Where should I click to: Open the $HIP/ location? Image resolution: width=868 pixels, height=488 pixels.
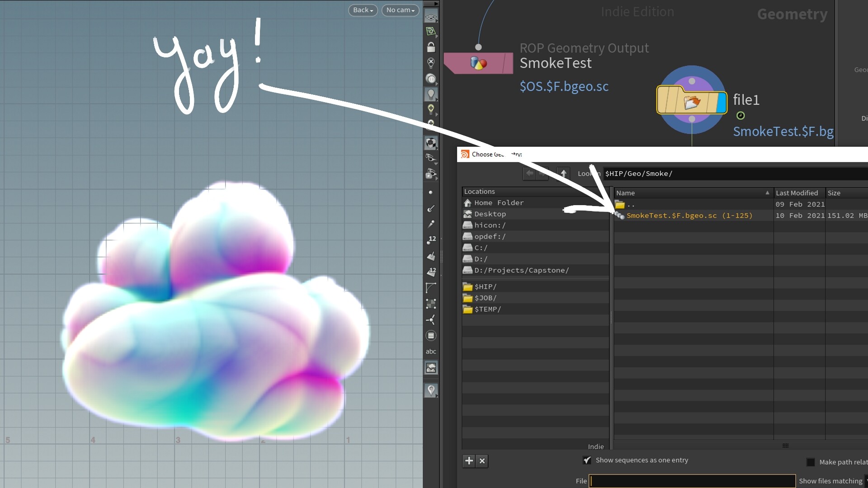[486, 287]
